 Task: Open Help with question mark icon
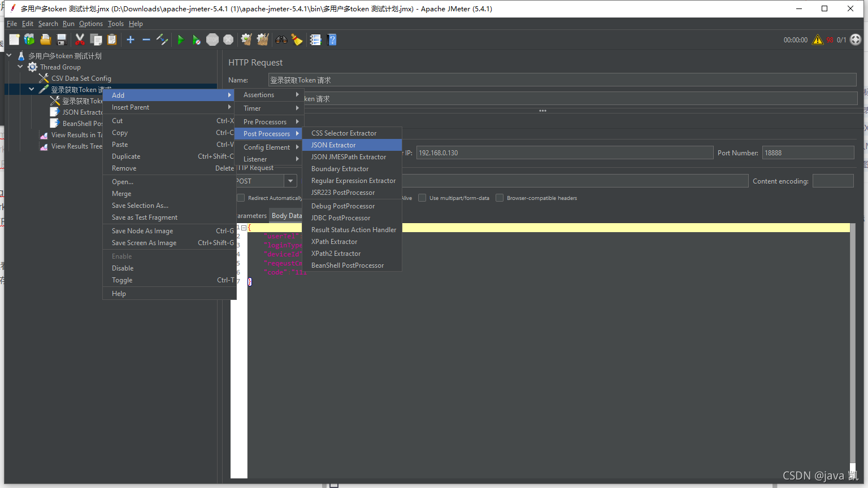[x=332, y=40]
